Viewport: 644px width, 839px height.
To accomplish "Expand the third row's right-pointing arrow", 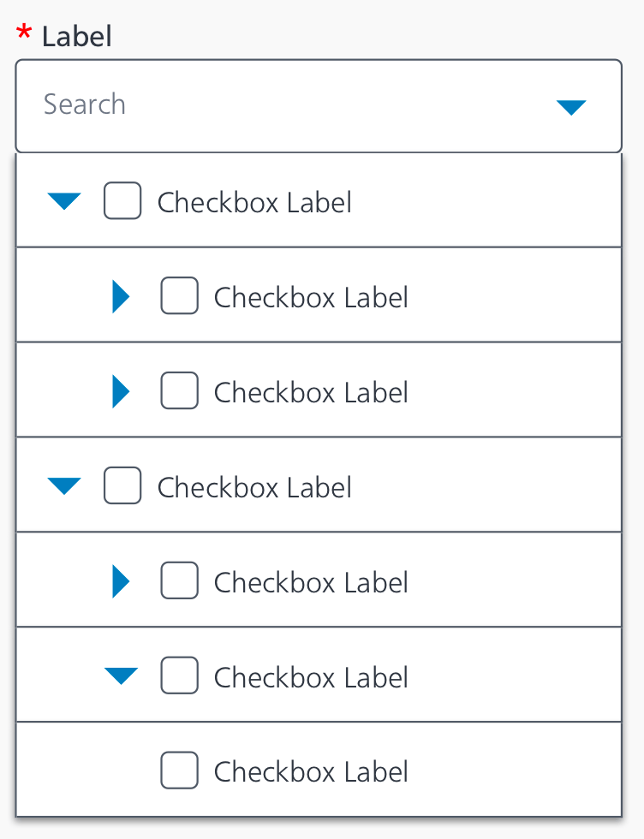I will tap(121, 392).
